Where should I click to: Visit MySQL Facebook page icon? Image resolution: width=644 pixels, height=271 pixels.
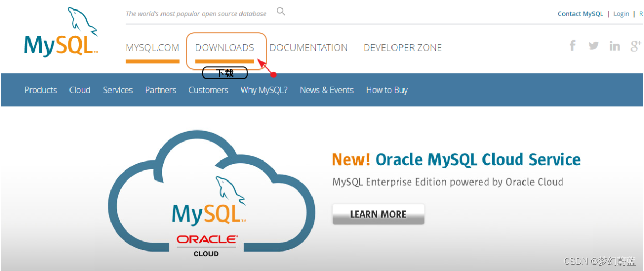point(572,46)
